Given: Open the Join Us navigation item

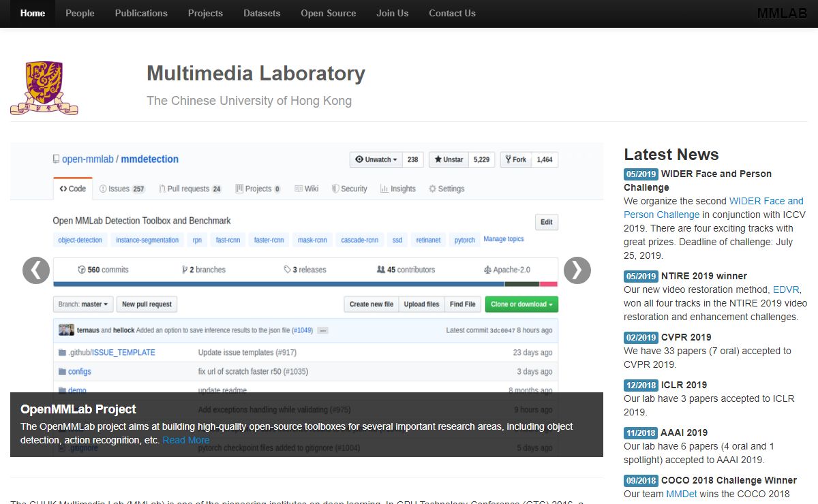Looking at the screenshot, I should click(393, 13).
